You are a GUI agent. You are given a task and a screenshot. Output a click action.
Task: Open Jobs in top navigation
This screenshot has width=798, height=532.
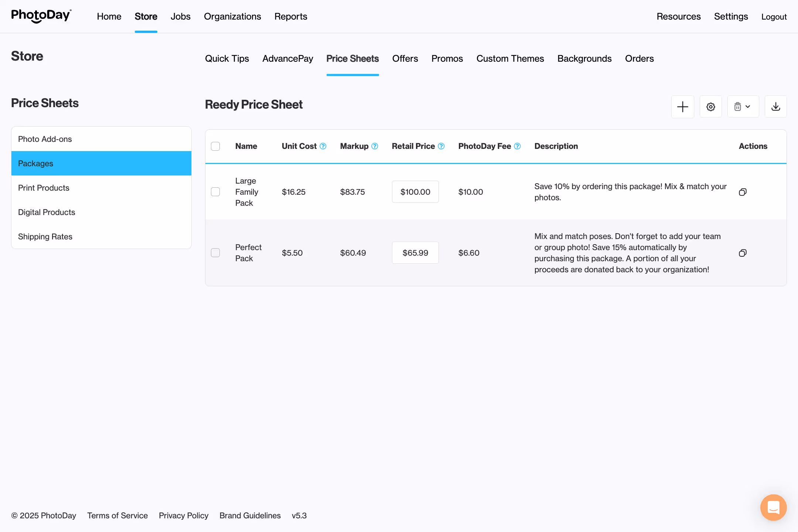click(x=181, y=16)
